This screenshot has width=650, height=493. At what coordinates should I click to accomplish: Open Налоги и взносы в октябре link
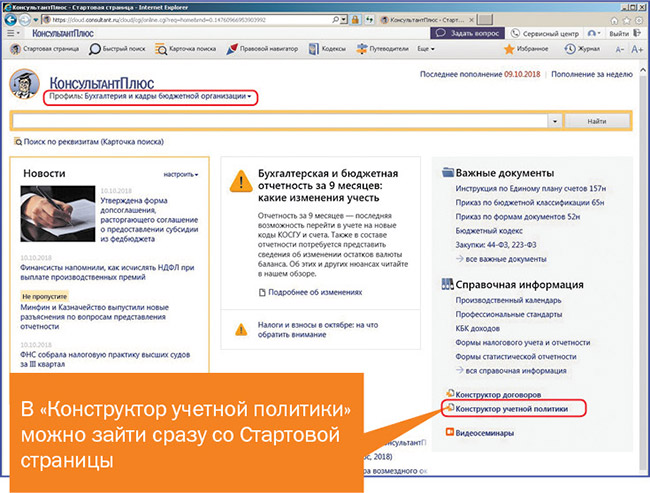coord(318,330)
